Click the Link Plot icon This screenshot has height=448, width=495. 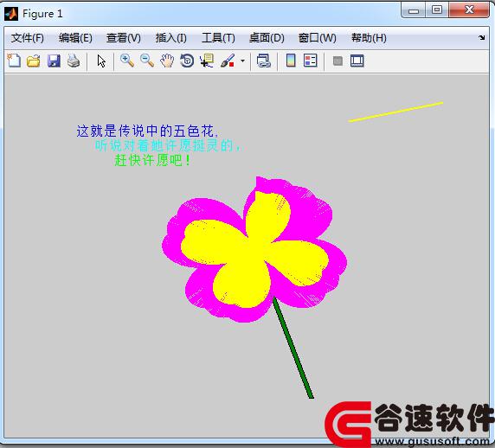pos(264,61)
